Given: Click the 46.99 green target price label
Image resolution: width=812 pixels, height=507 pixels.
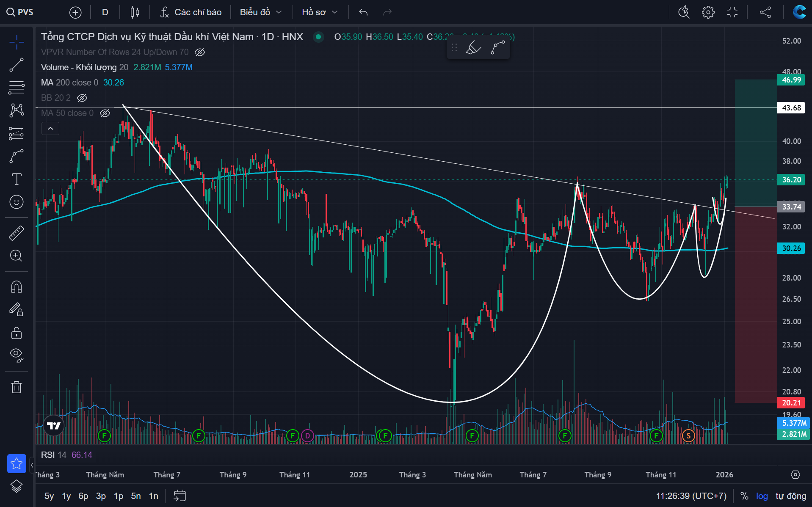Looking at the screenshot, I should (791, 80).
